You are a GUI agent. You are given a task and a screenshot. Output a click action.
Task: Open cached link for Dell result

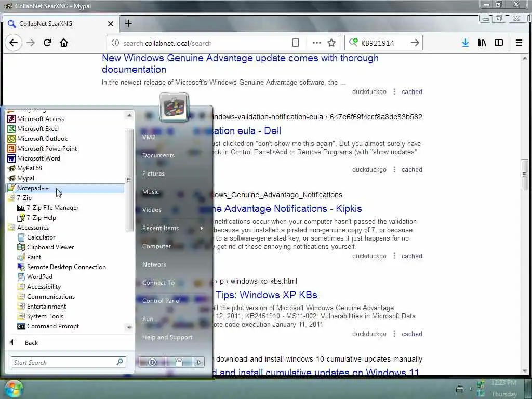412,170
